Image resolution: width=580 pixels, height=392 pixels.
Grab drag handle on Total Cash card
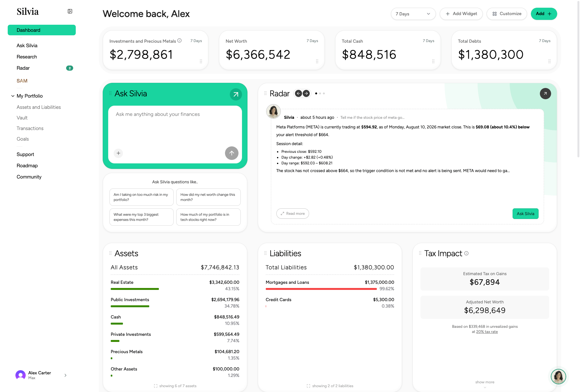pyautogui.click(x=433, y=61)
